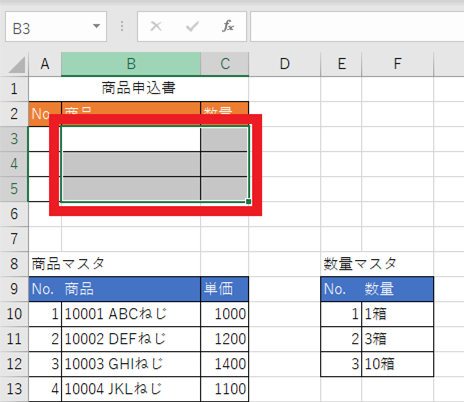
Task: Click the cell 10003 GHIねじ
Action: click(131, 364)
